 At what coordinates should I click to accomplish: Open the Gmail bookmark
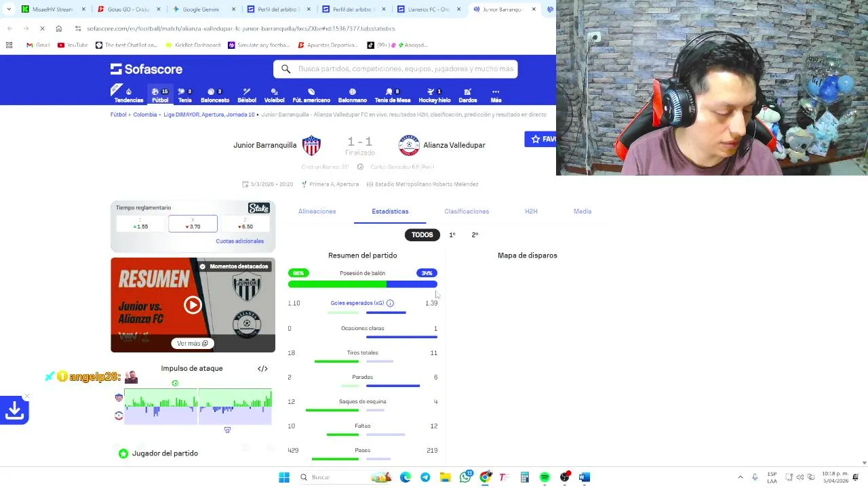coord(37,45)
